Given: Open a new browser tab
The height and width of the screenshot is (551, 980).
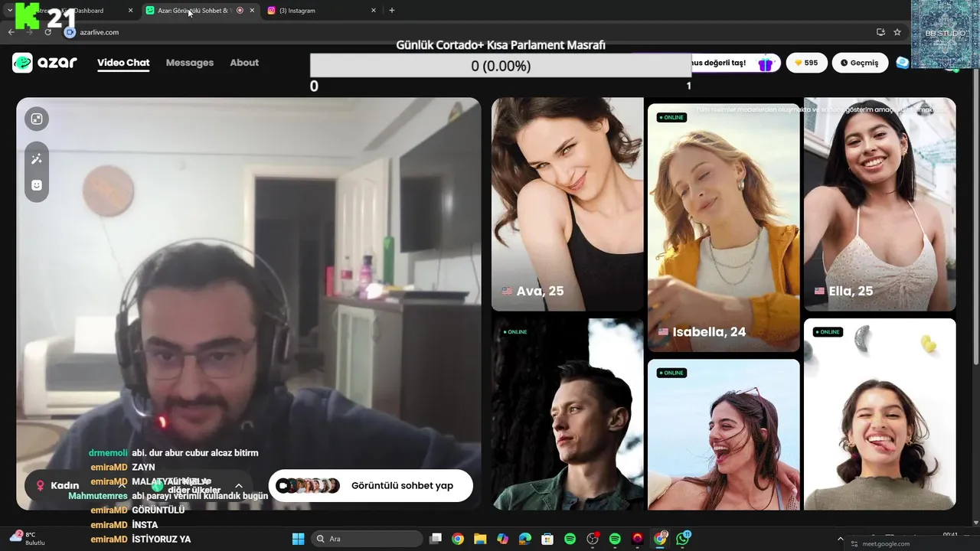Looking at the screenshot, I should click(392, 11).
